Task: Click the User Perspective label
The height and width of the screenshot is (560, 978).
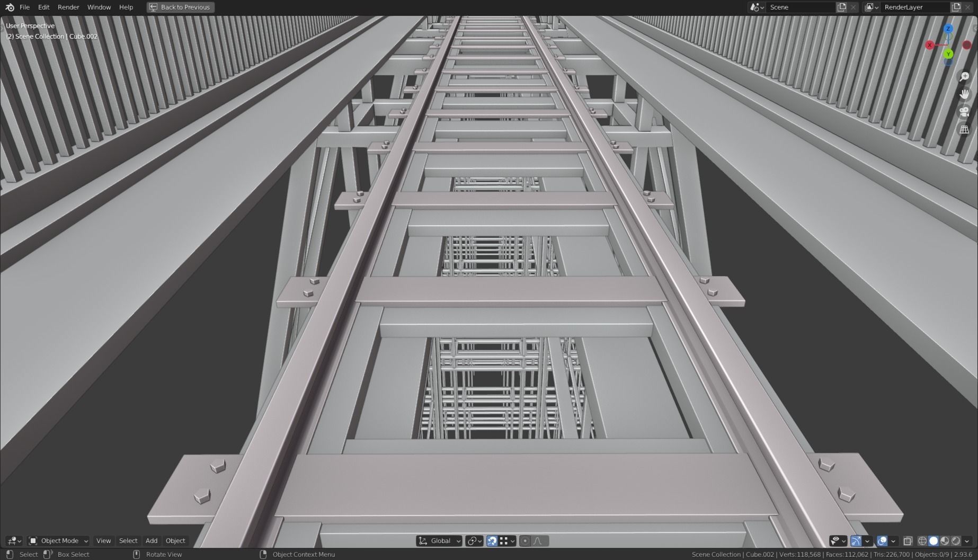Action: tap(30, 25)
